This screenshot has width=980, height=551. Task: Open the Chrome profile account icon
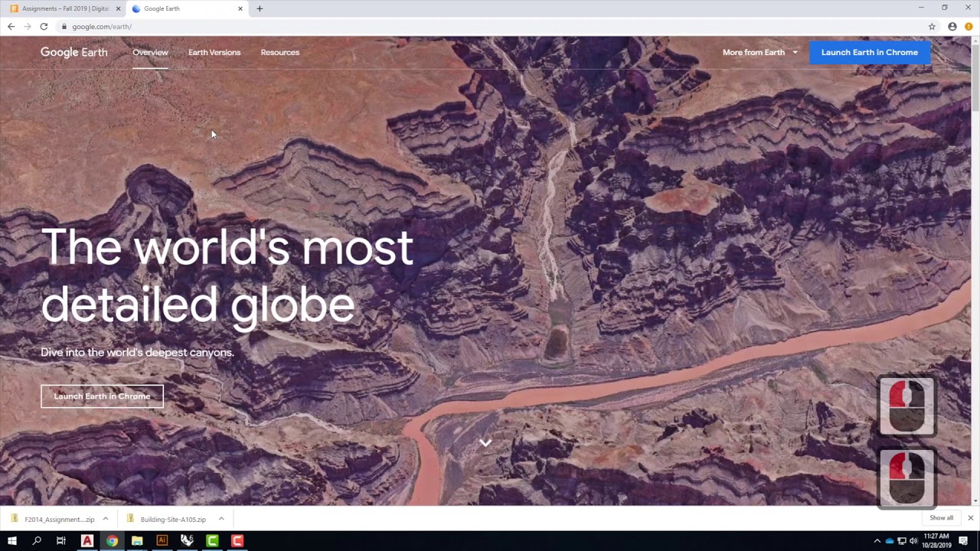coord(952,26)
